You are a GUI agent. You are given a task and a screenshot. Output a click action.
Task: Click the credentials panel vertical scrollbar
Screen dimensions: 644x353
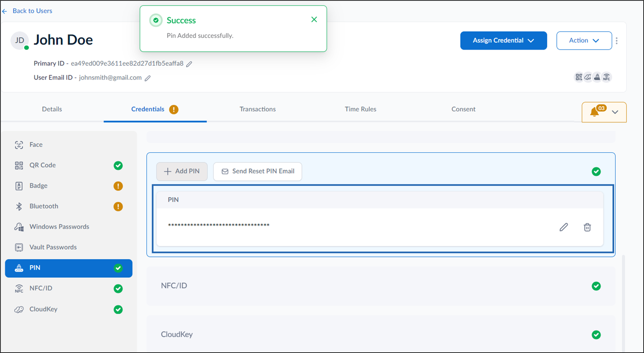point(623,304)
